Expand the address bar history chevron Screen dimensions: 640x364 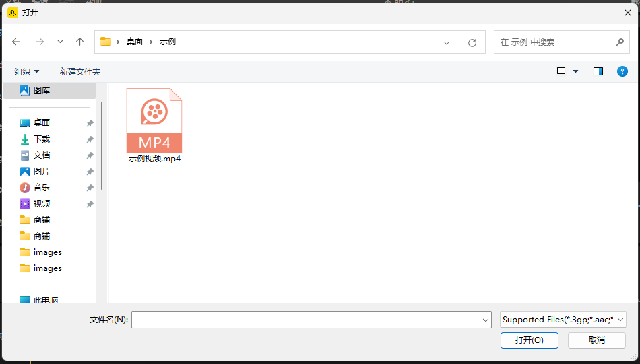pyautogui.click(x=447, y=42)
